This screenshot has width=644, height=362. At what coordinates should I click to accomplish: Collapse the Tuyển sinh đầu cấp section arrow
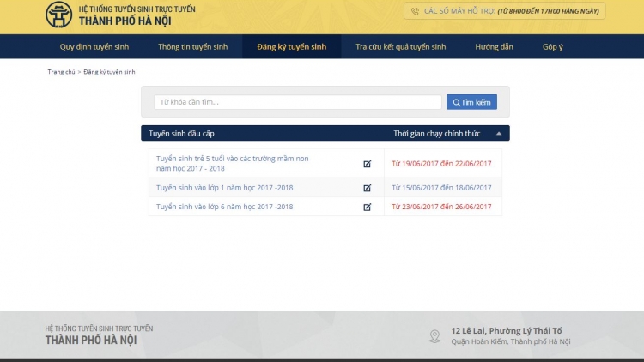[499, 133]
